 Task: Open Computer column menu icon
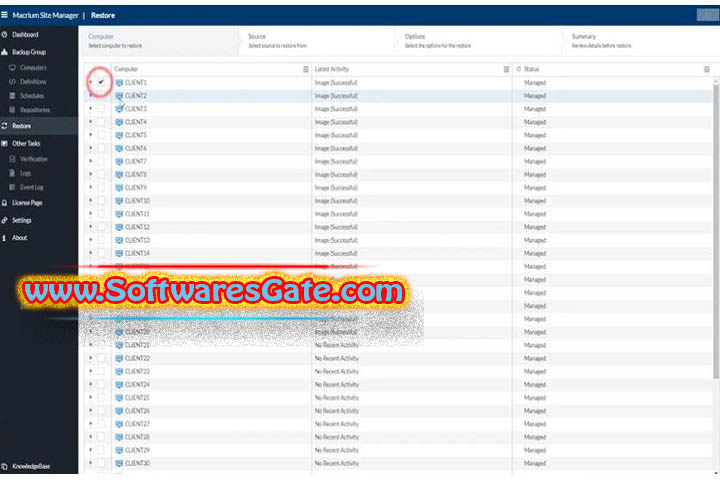tap(306, 69)
